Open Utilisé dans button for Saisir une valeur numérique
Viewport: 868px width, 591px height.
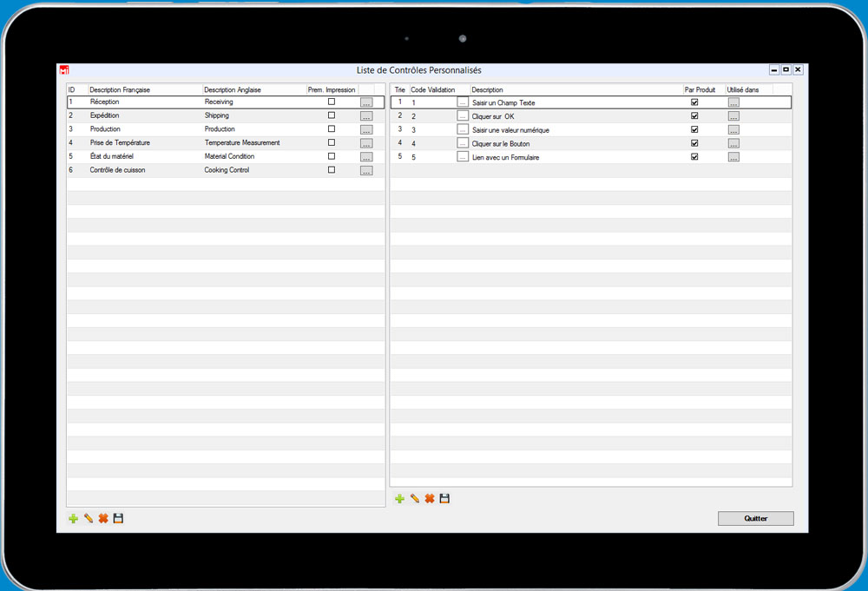click(x=733, y=129)
